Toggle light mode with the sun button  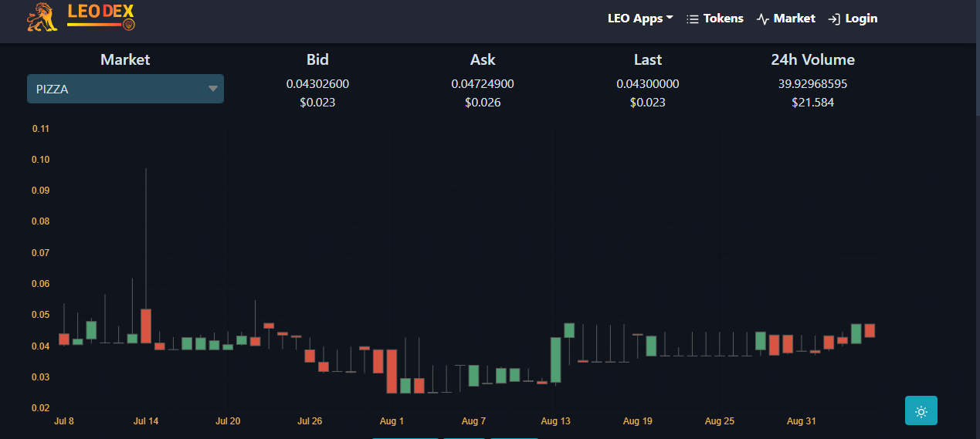921,410
